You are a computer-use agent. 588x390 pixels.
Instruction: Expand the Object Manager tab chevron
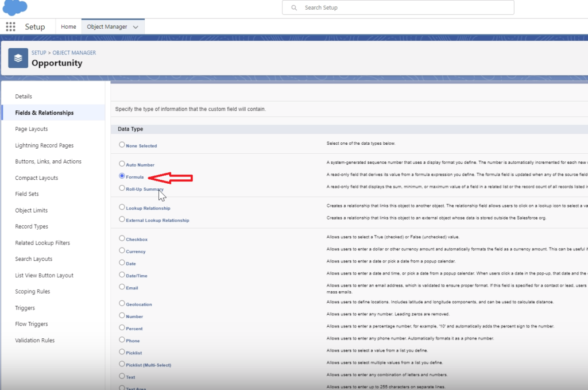[x=136, y=27]
